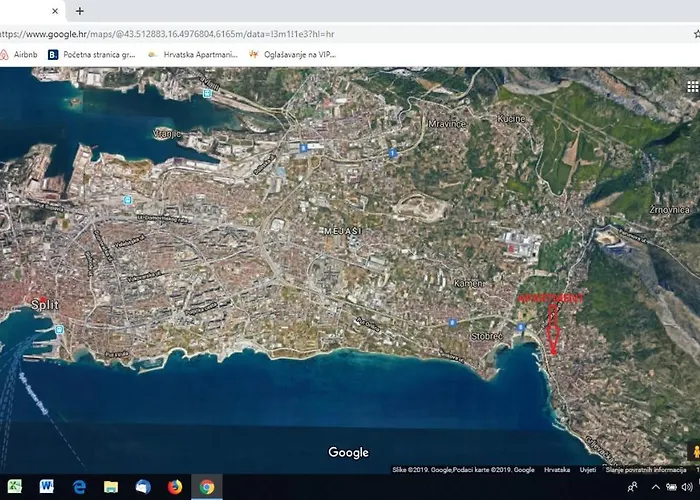Image resolution: width=700 pixels, height=500 pixels.
Task: Open a new browser tab
Action: tap(79, 11)
